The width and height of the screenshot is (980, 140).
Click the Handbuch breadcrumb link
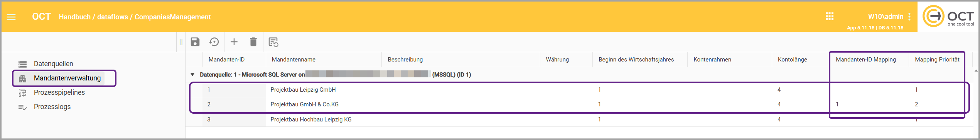[x=75, y=17]
